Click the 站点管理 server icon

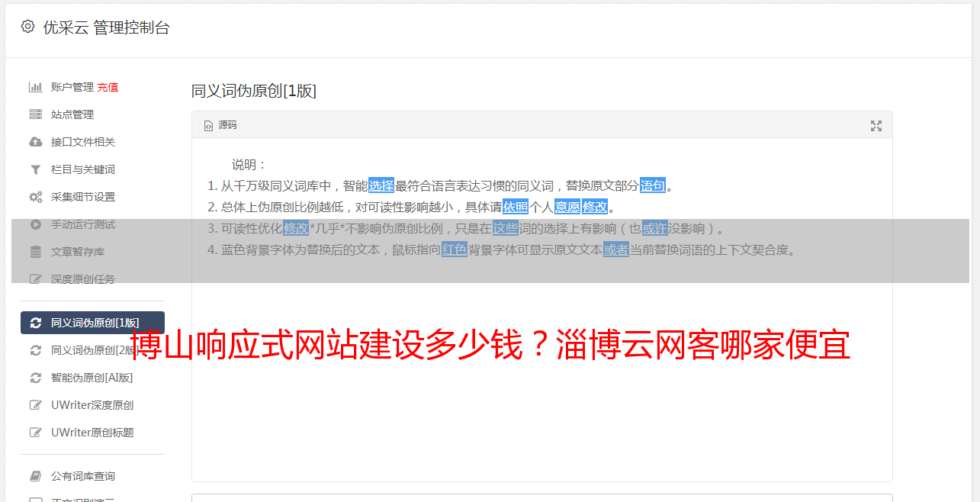pyautogui.click(x=35, y=114)
